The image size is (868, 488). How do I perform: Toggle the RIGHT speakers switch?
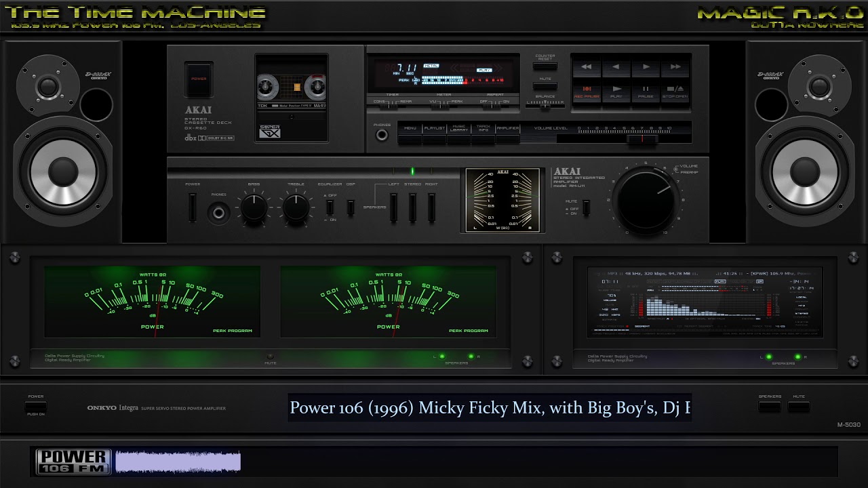(431, 207)
